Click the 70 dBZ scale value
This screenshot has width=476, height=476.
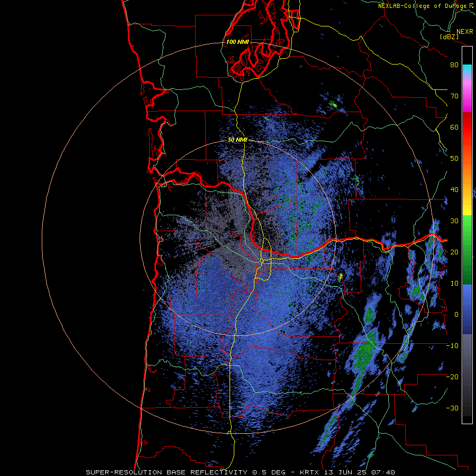coord(454,96)
